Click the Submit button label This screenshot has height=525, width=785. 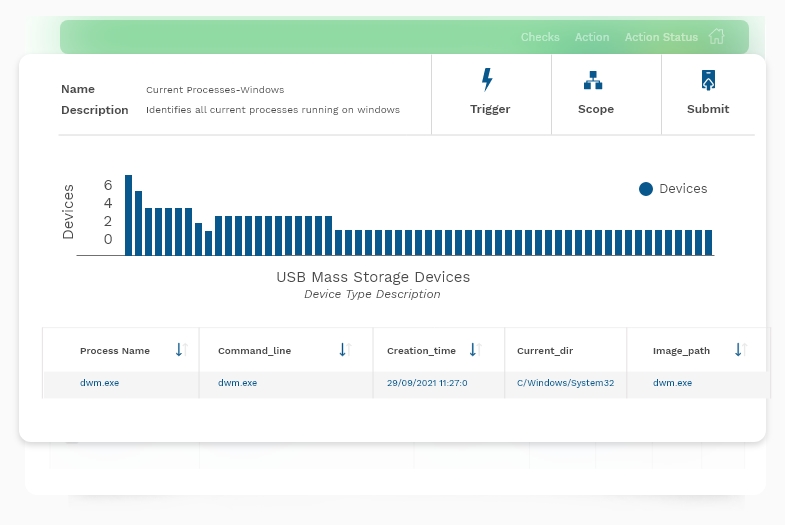click(708, 109)
